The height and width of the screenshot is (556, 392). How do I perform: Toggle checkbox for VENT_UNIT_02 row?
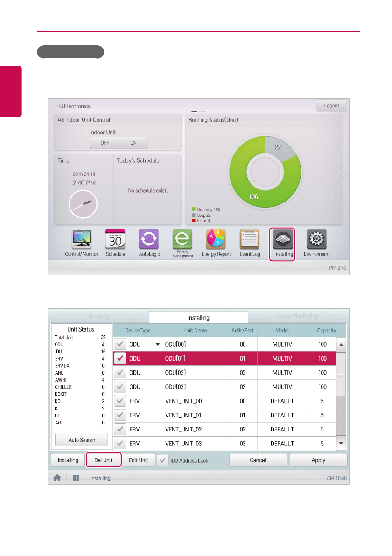tap(120, 430)
